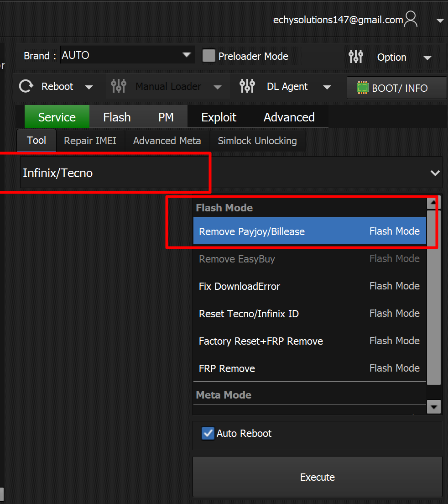This screenshot has height=504, width=448.
Task: Go to the Advanced tab
Action: click(x=289, y=117)
